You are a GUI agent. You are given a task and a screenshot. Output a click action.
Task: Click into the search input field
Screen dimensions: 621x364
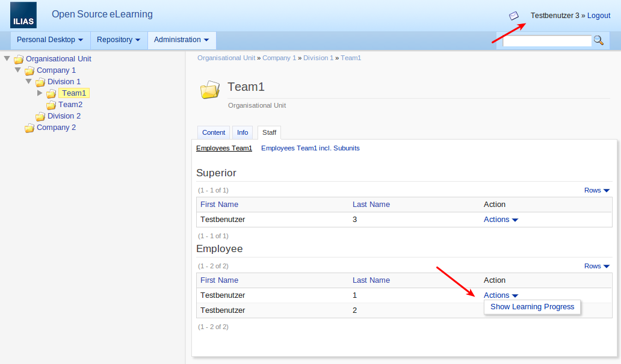tap(546, 41)
